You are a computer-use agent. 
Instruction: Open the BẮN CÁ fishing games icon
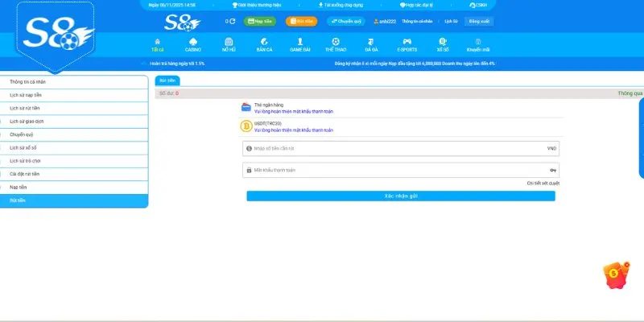(x=264, y=41)
